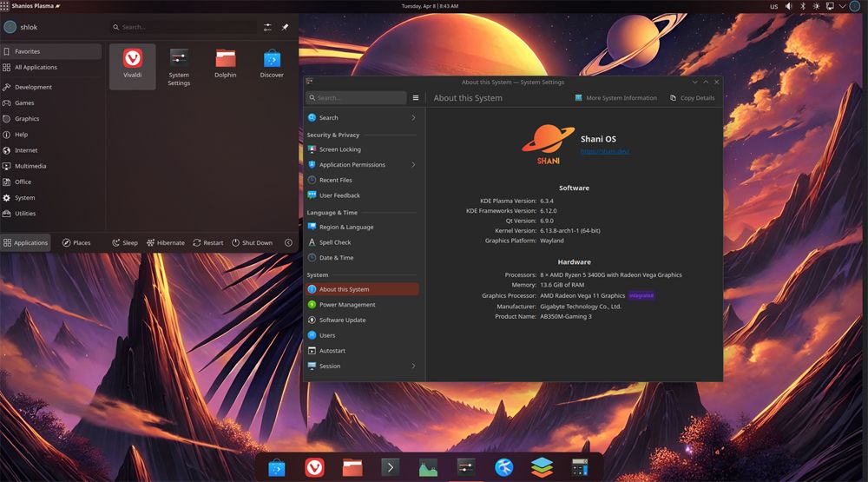Click network/display icon in system tray

coord(830,6)
